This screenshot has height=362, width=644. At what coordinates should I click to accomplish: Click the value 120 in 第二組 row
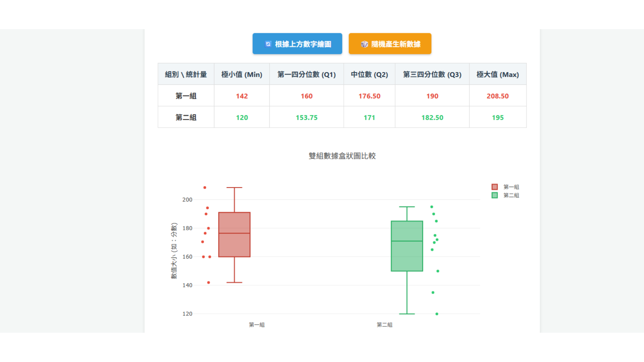[x=241, y=117]
